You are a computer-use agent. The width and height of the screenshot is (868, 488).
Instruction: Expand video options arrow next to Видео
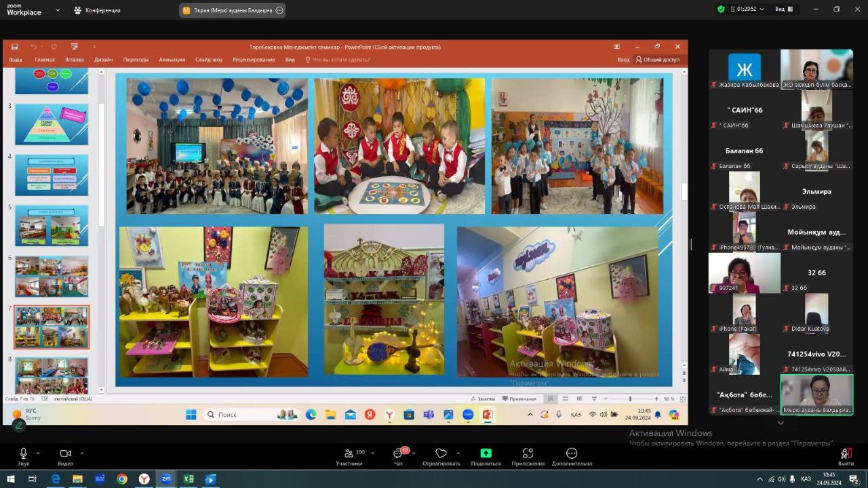82,453
